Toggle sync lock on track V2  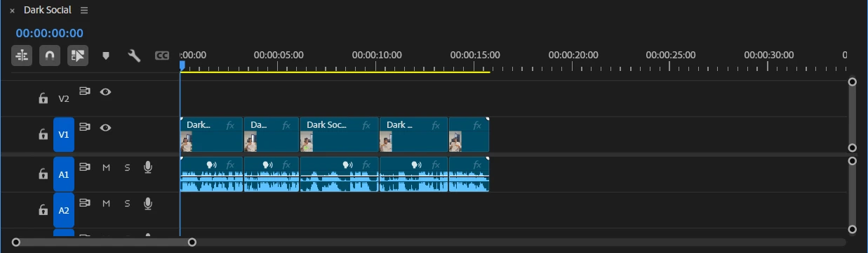[x=85, y=91]
